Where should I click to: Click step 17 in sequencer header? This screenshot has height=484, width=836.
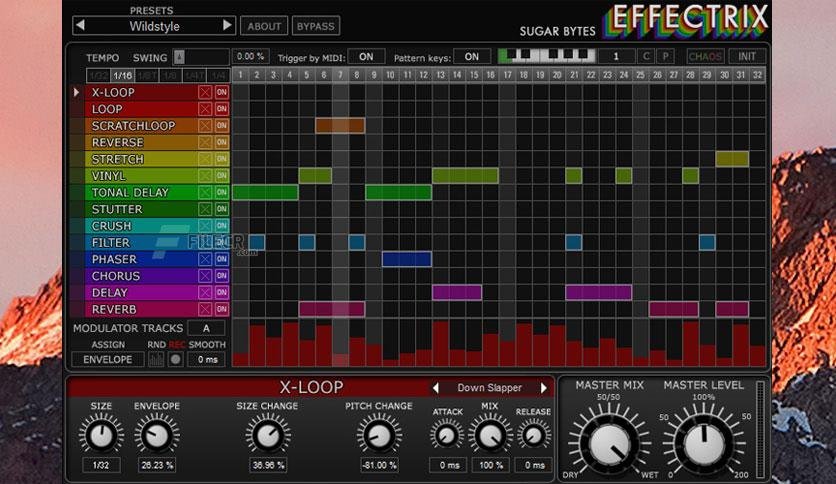point(507,75)
